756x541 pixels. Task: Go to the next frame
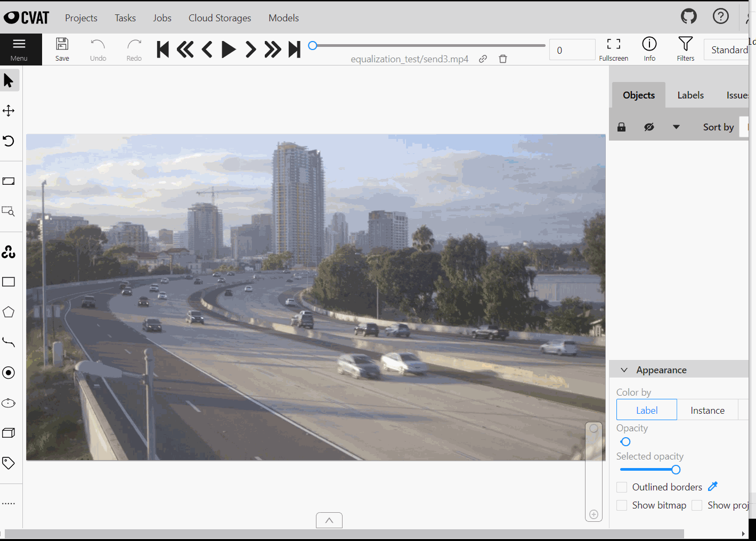pos(250,50)
